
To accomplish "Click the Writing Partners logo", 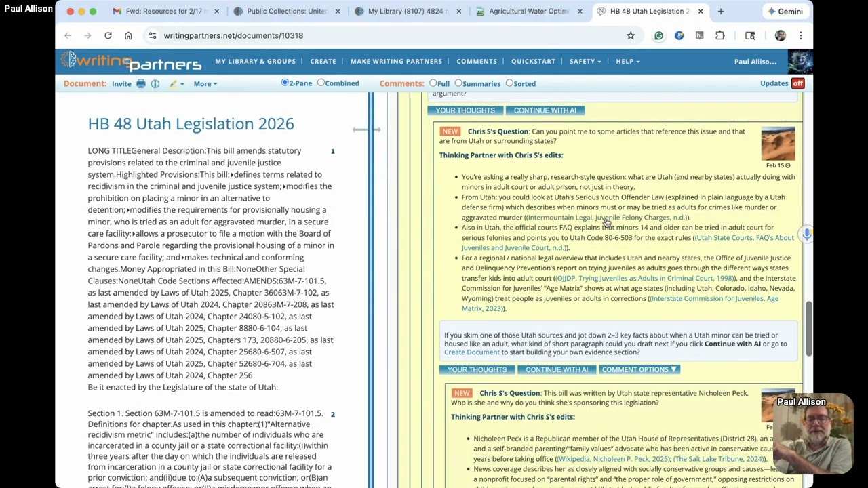I will (x=132, y=61).
